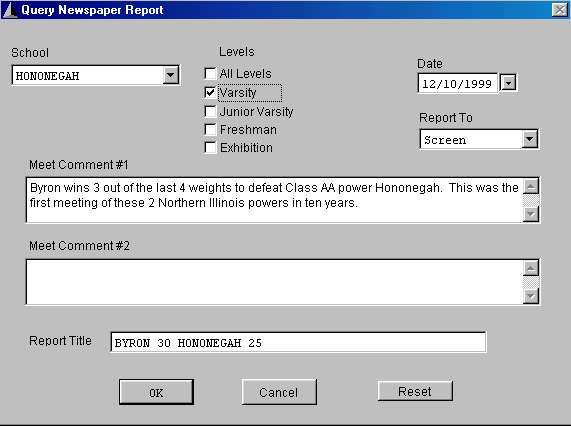Click the Meet Comment #1 label
This screenshot has width=571, height=426.
(x=79, y=165)
